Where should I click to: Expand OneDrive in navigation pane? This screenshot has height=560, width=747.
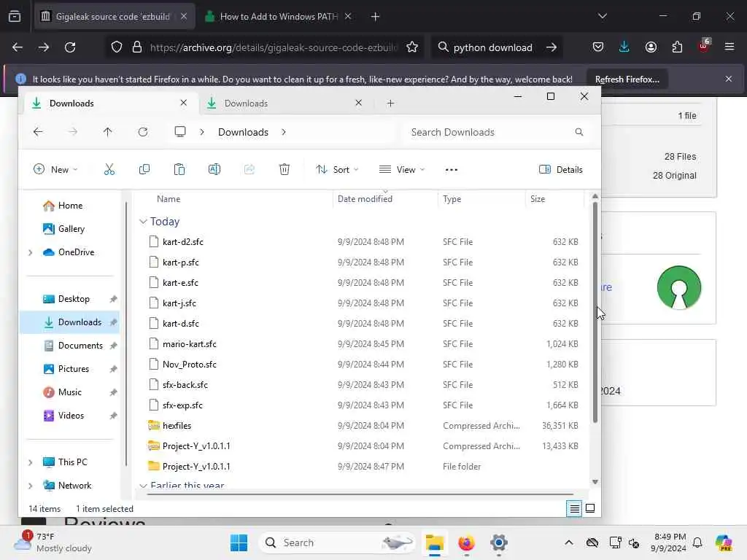31,252
